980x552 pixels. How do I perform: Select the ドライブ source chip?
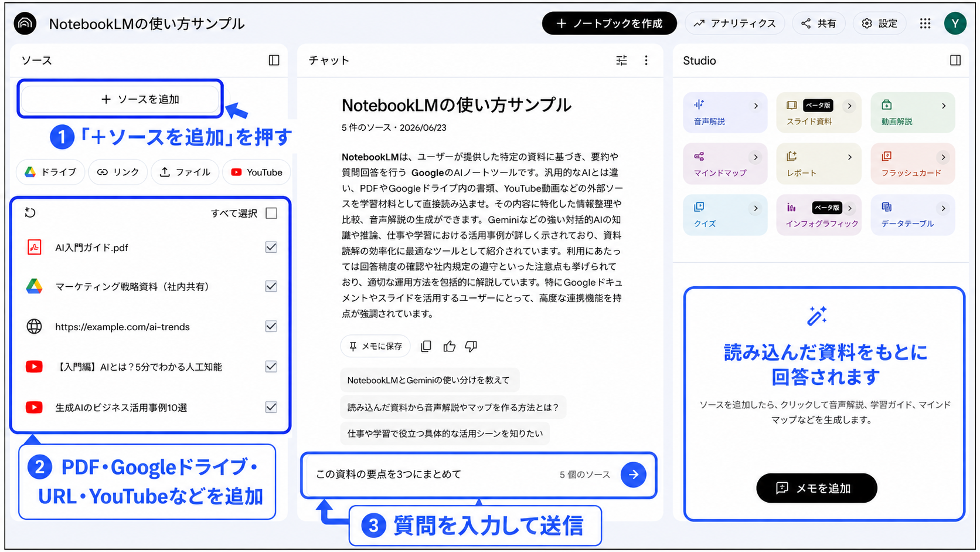point(50,172)
